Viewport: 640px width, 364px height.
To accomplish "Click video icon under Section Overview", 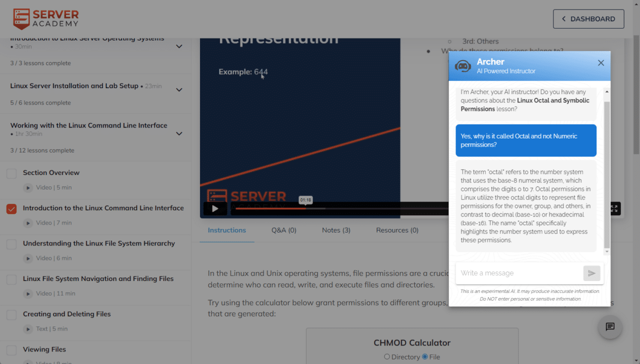I will (28, 187).
